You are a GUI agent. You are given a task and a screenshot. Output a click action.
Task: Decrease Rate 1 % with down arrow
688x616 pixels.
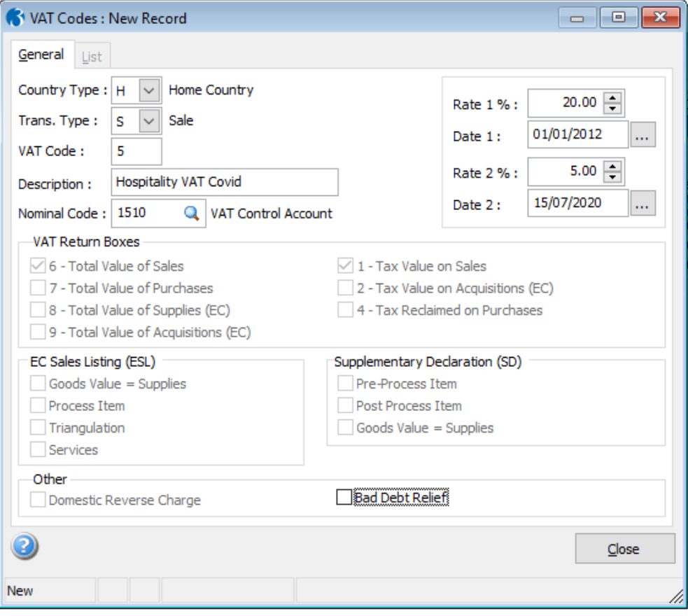(x=612, y=108)
